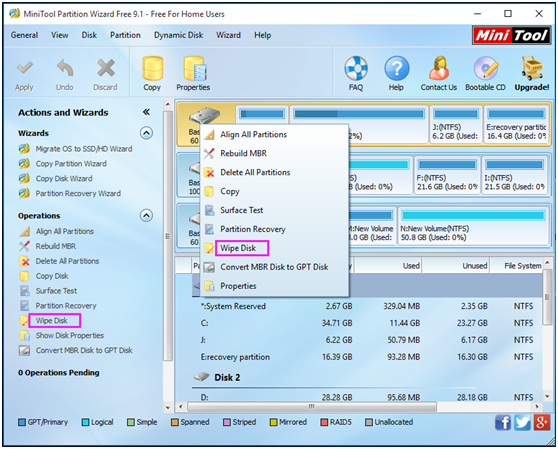Select the *:System Reserved row in partition list

click(368, 306)
